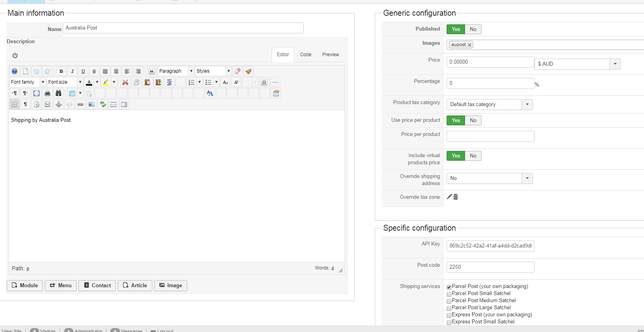Open the Default tax category dropdown
644x332 pixels.
pos(527,105)
